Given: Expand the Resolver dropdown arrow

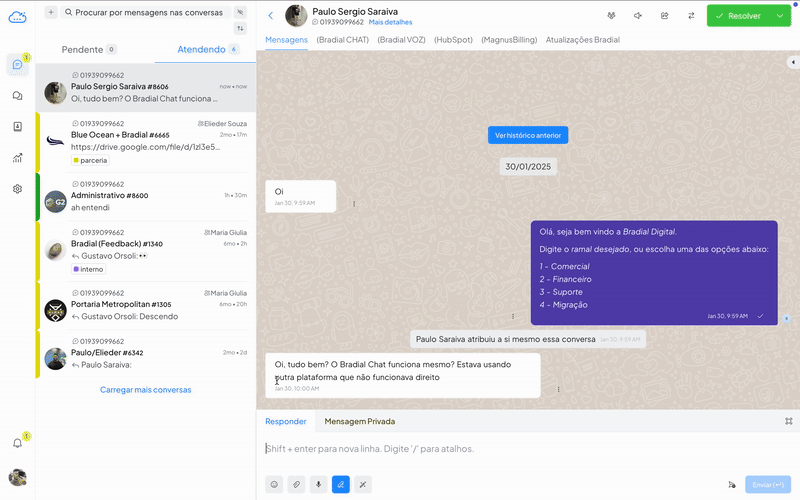Looking at the screenshot, I should point(780,16).
